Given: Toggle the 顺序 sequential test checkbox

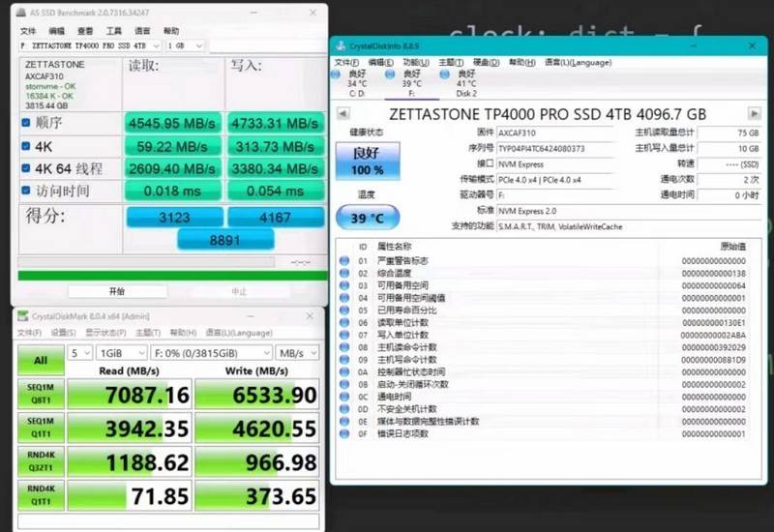Looking at the screenshot, I should tap(26, 123).
